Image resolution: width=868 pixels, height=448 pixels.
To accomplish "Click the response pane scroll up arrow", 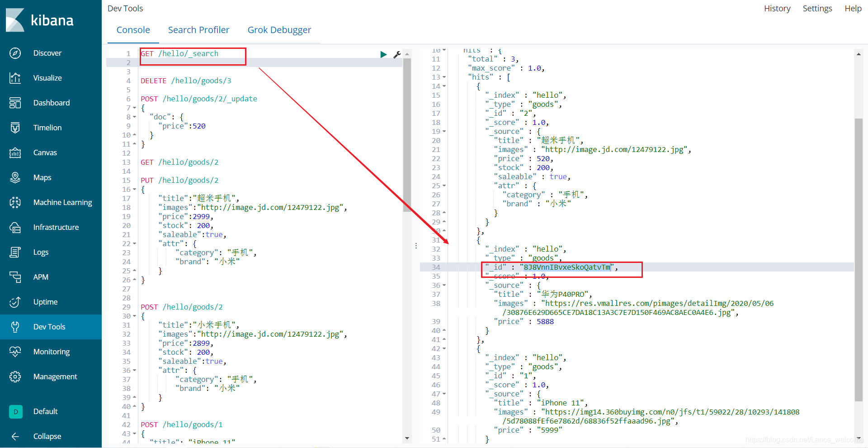I will [x=859, y=54].
